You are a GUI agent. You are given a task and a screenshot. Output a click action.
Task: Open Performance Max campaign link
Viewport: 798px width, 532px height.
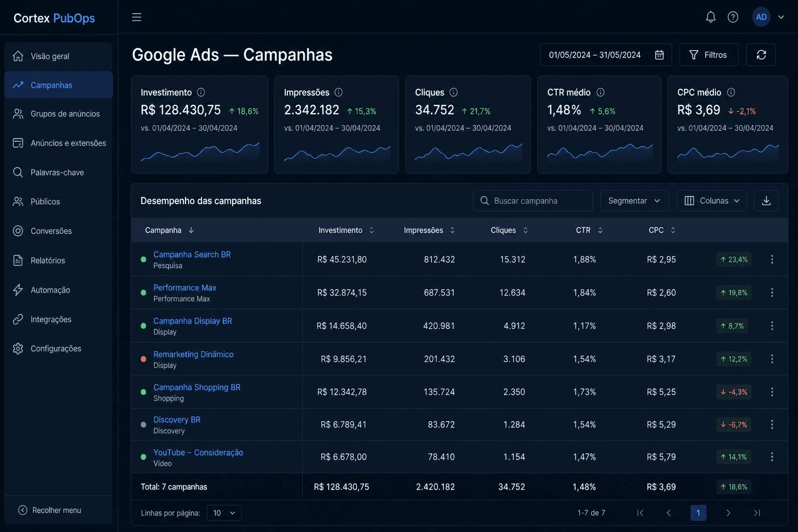[185, 288]
